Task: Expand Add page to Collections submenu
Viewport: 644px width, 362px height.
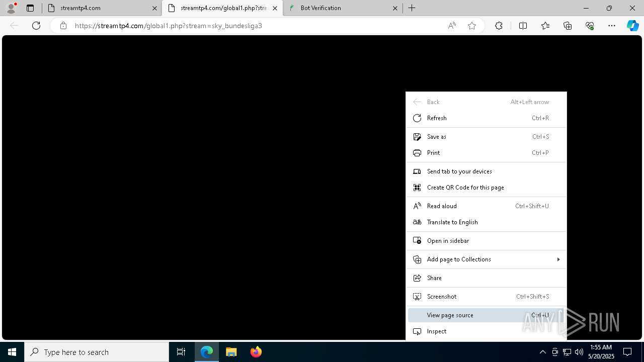Action: click(x=486, y=259)
